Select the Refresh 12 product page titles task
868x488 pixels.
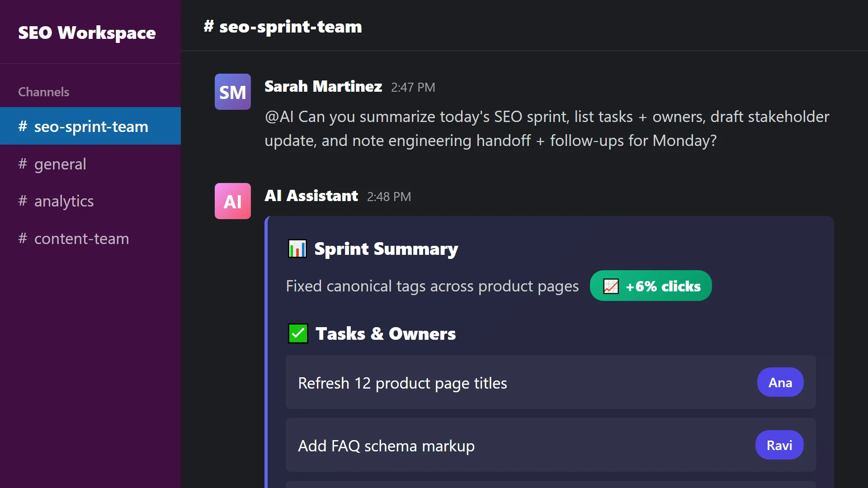pos(551,382)
